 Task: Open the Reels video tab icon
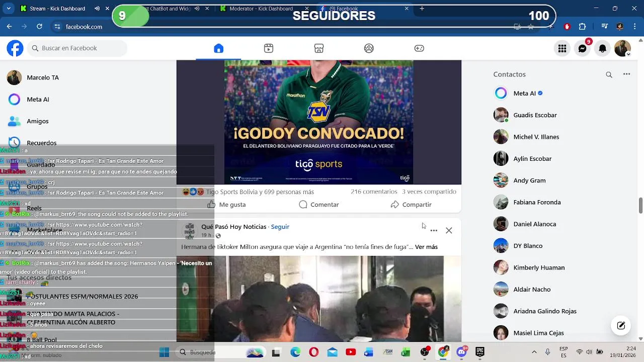click(269, 48)
